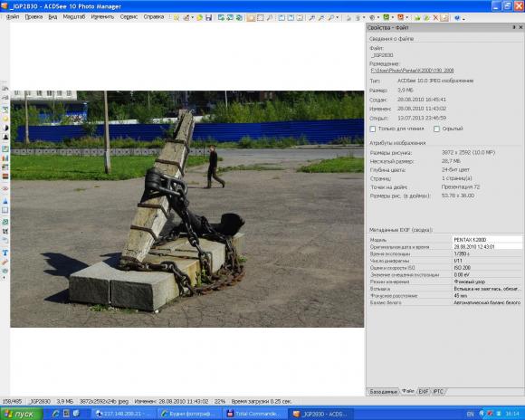Toggle the Hidden attribute checkbox

[436, 129]
